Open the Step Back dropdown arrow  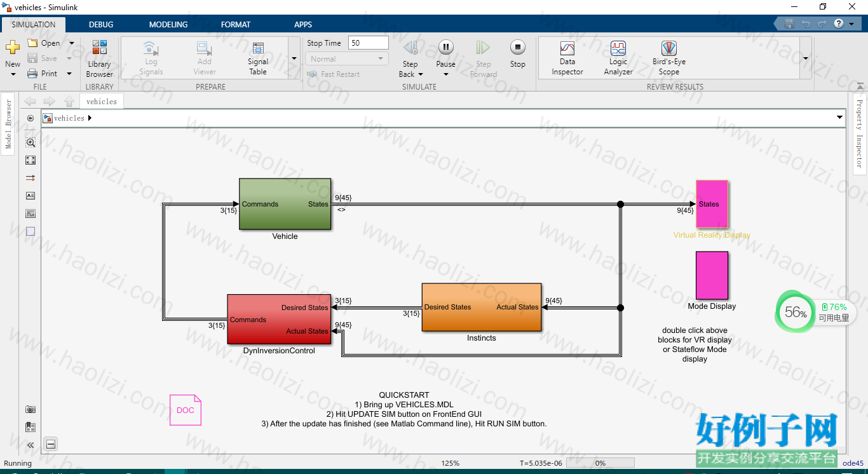(x=421, y=74)
